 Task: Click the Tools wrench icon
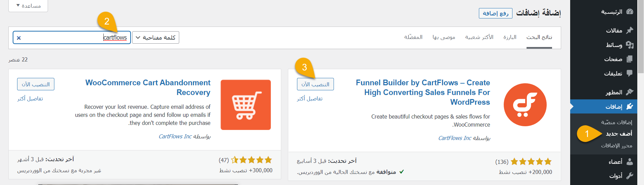click(630, 176)
